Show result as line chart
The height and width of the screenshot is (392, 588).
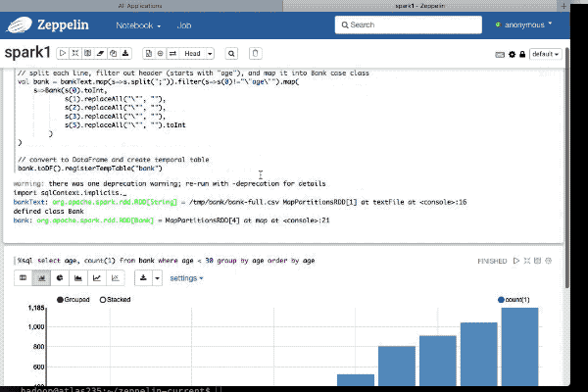coord(97,278)
